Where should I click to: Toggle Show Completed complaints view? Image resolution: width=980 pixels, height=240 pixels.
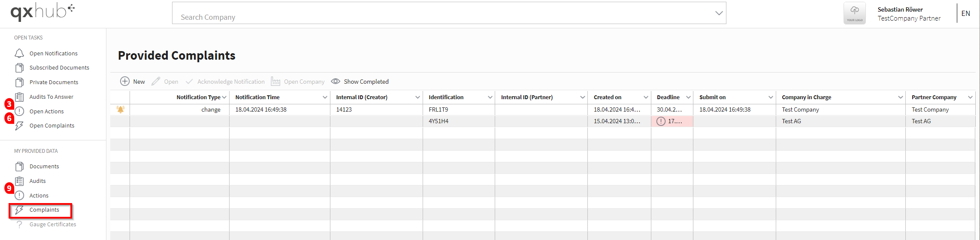pyautogui.click(x=360, y=82)
